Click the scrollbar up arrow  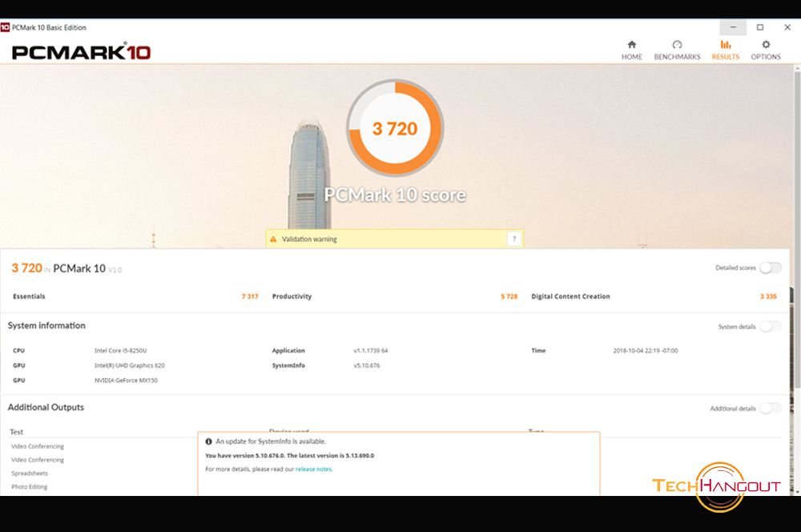point(797,68)
